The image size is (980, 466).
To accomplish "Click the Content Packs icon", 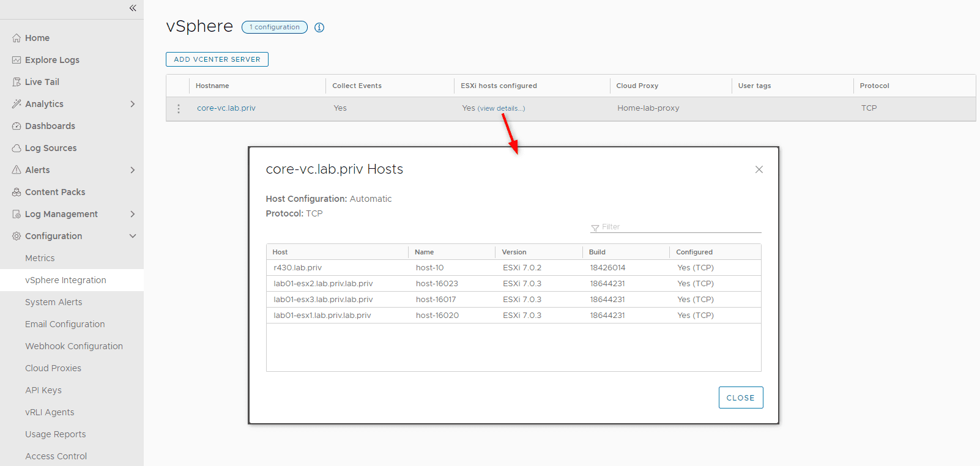I will click(17, 192).
